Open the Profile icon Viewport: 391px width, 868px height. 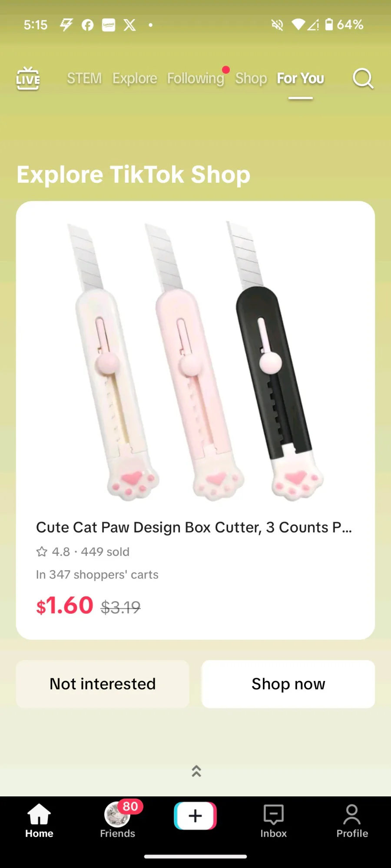[352, 820]
